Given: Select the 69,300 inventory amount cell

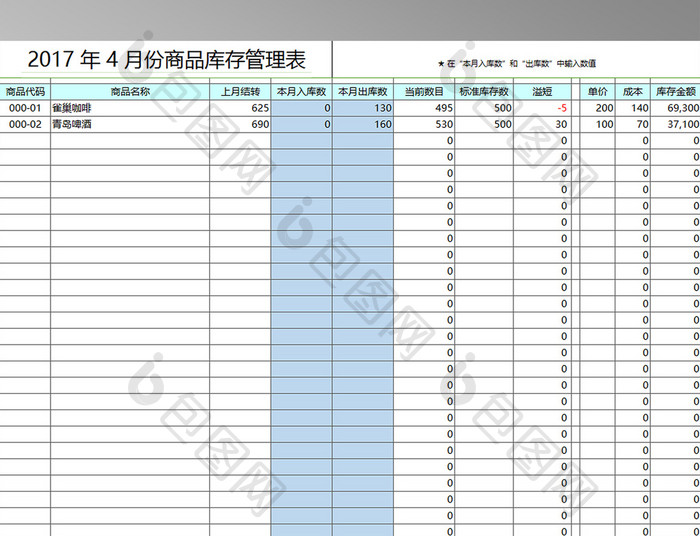Looking at the screenshot, I should (675, 108).
